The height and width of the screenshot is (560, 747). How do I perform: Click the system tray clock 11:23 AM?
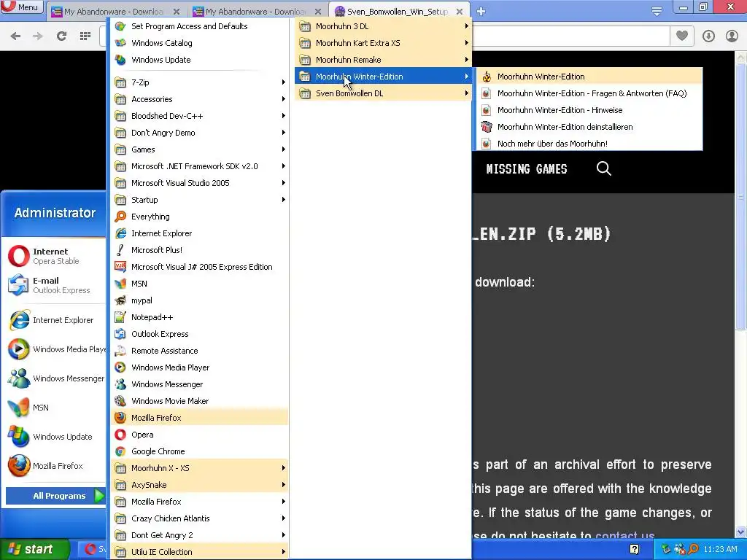click(x=720, y=549)
